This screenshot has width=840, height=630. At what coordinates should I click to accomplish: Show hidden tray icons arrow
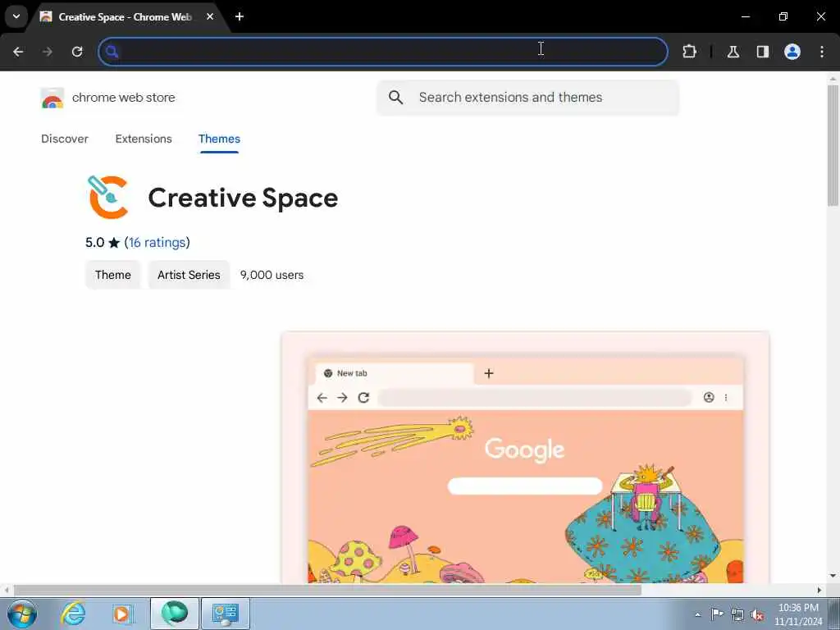697,614
